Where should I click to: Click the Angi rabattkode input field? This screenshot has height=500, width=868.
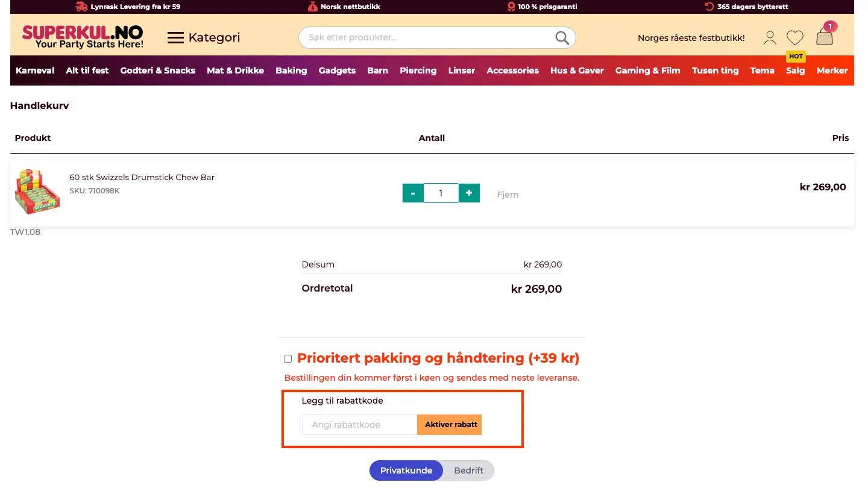tap(360, 425)
